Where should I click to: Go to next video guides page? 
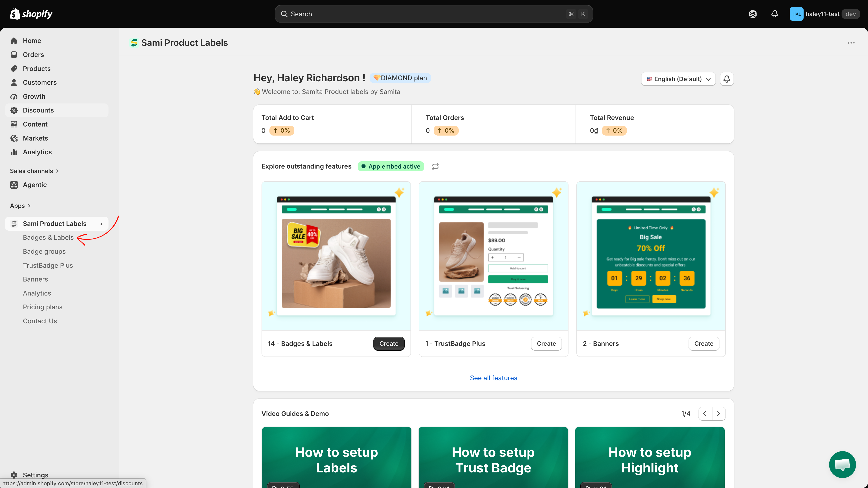[x=719, y=414]
